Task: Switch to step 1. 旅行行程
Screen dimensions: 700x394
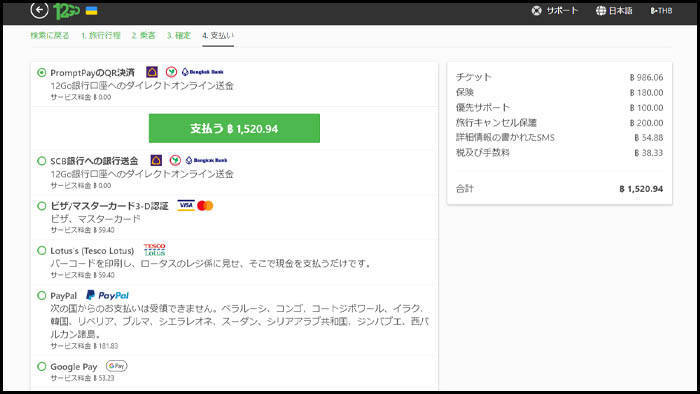Action: pyautogui.click(x=101, y=36)
